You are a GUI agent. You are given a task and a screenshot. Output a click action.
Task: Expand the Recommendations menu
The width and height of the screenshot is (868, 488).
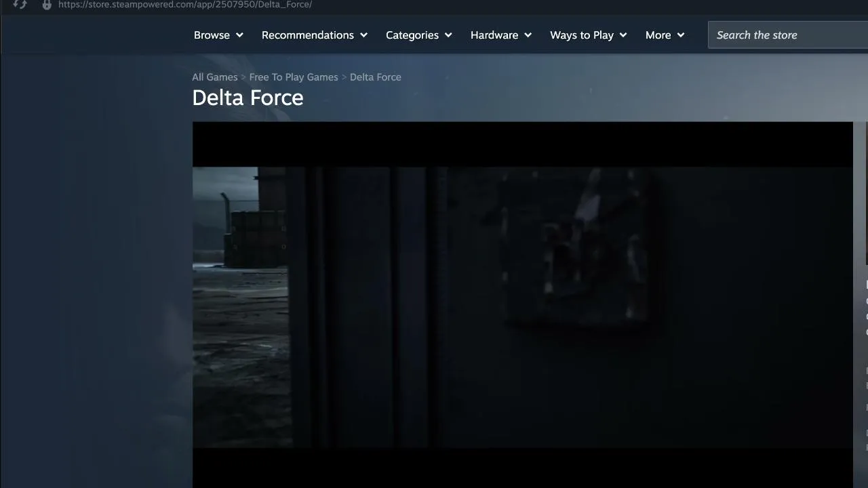[x=315, y=35]
